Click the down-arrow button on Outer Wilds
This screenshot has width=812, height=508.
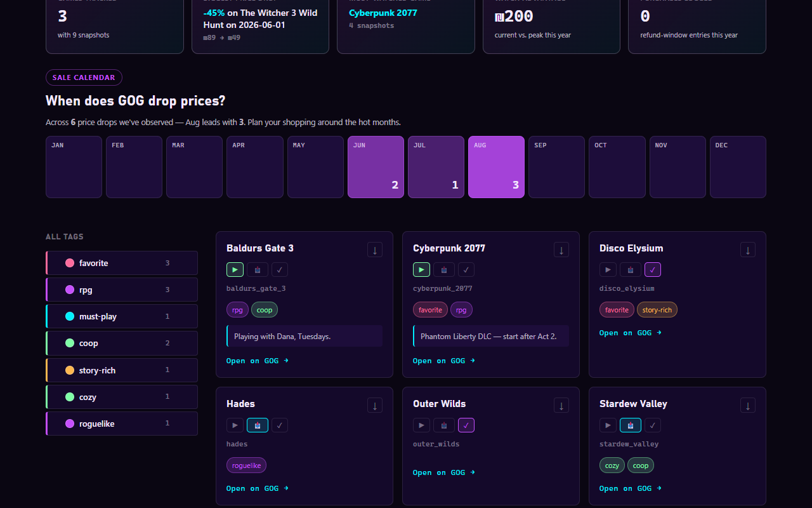[x=561, y=405]
